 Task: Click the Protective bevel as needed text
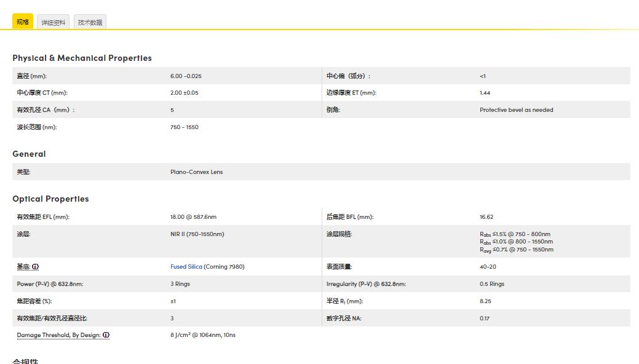coord(516,110)
